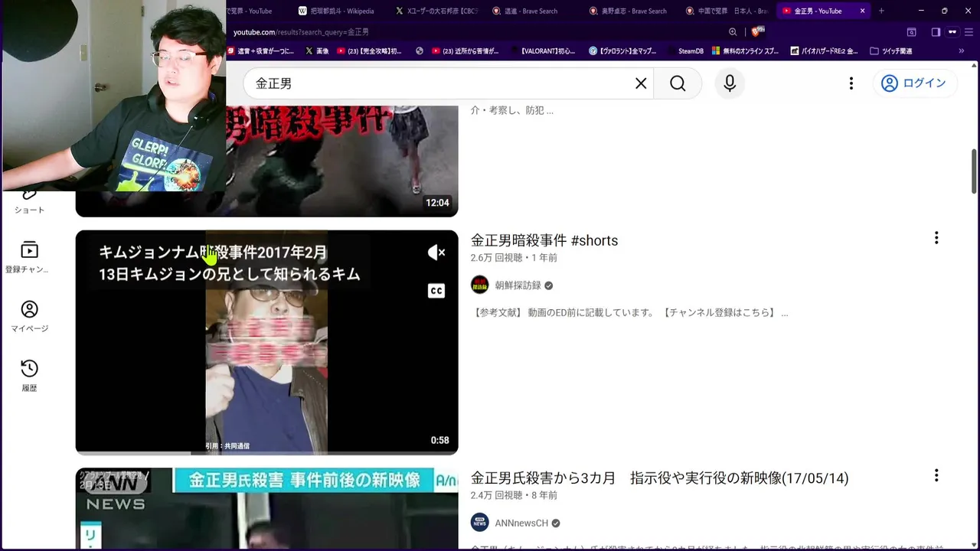Viewport: 980px width, 551px height.
Task: Click the preview progress bar under the shorts thumbnail
Action: [266, 453]
